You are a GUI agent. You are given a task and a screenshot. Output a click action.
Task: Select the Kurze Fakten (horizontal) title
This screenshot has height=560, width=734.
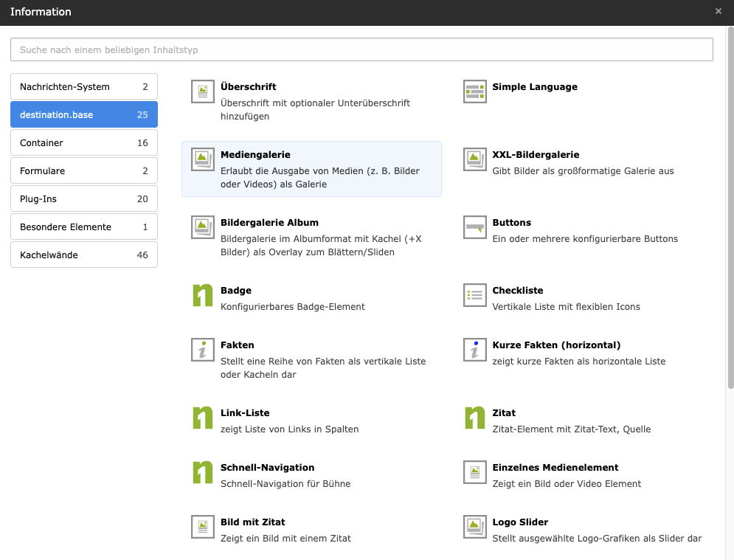(x=556, y=345)
